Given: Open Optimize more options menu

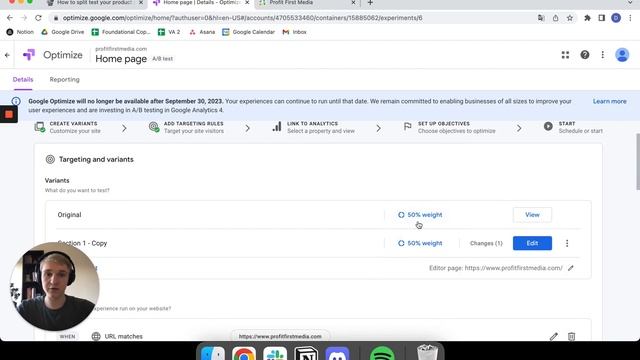Looking at the screenshot, I should pos(602,55).
